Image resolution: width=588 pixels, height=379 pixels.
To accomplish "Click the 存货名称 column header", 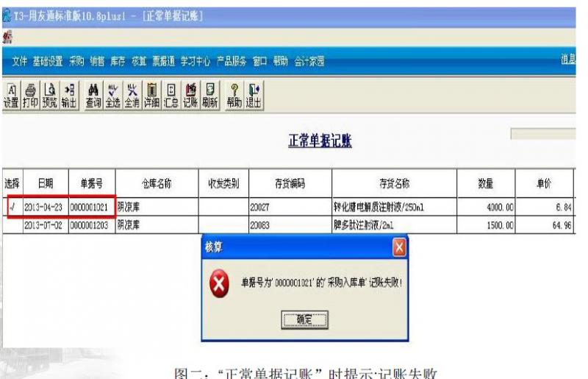I will pyautogui.click(x=395, y=183).
